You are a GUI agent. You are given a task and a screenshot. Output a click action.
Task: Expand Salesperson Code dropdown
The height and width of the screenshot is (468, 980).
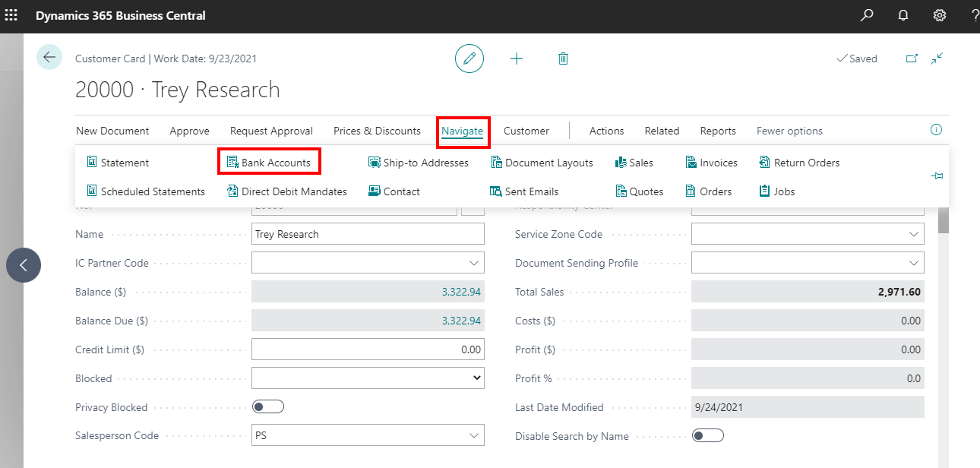(x=475, y=436)
